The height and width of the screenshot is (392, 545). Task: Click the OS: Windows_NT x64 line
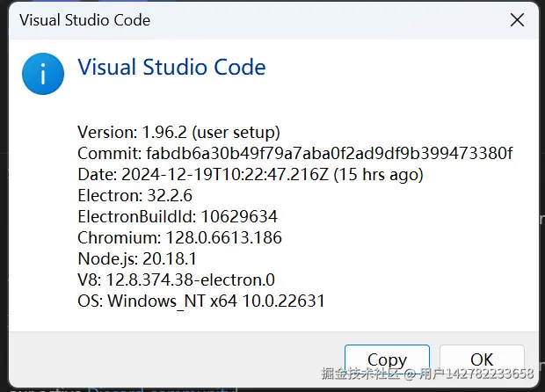[x=201, y=301]
